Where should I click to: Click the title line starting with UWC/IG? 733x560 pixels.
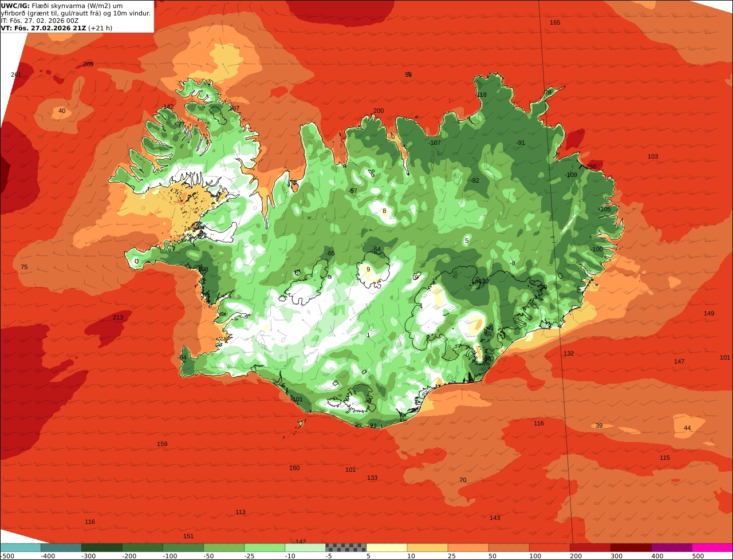(x=62, y=6)
